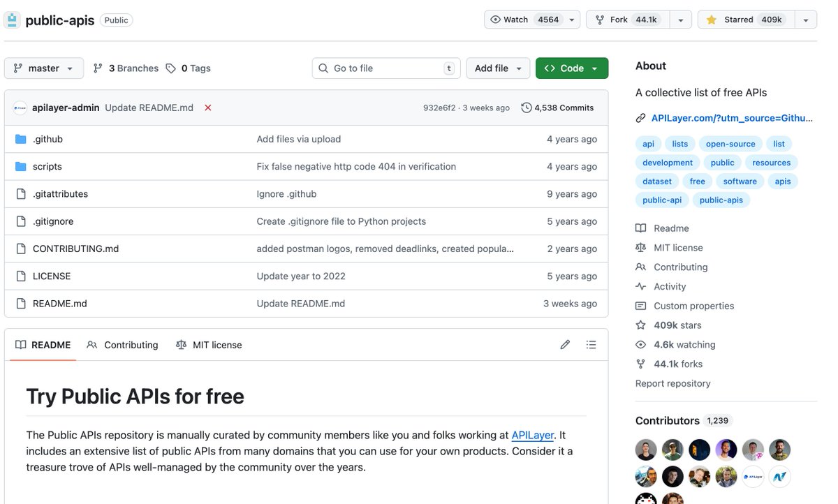Screen dimensions: 838x504
Task: Click the apilayer-admin avatar icon
Action: point(20,108)
